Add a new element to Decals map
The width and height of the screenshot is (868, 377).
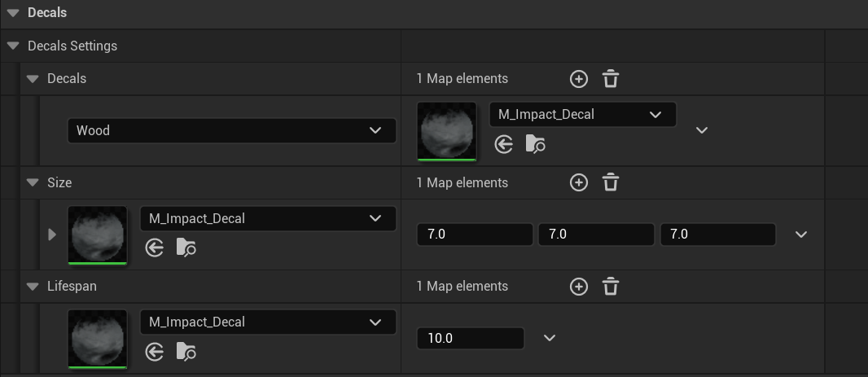pyautogui.click(x=578, y=79)
